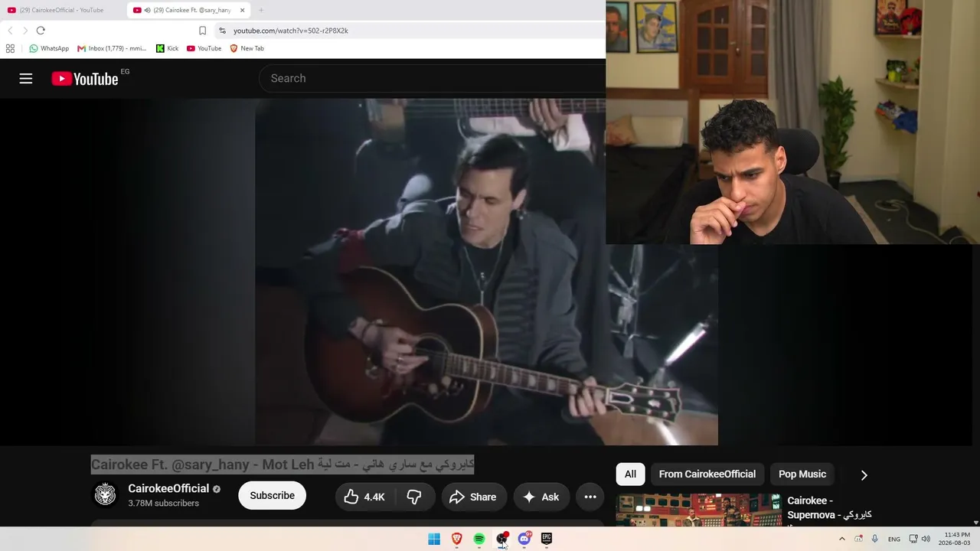Open OBS Studio from the taskbar
Screen dimensions: 980x551
(x=501, y=539)
